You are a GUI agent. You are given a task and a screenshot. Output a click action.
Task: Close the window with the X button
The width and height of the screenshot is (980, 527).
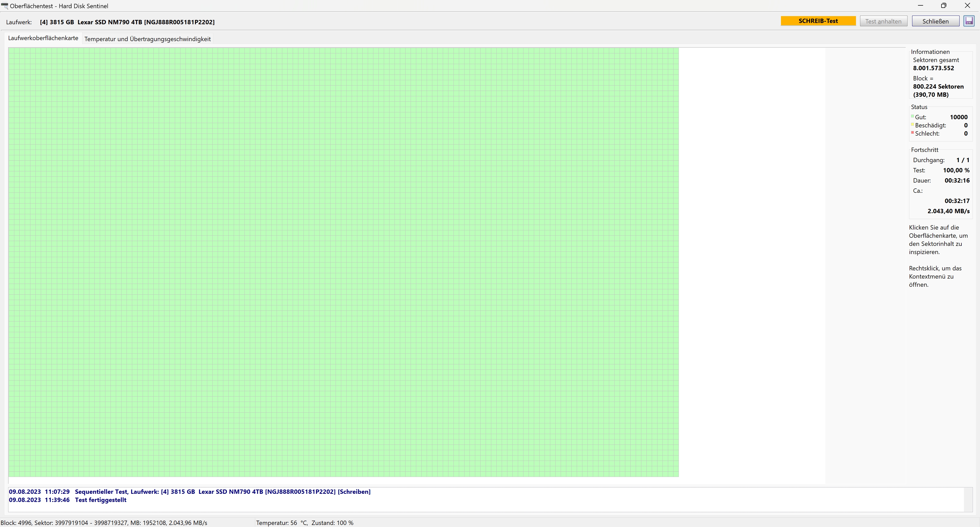967,6
